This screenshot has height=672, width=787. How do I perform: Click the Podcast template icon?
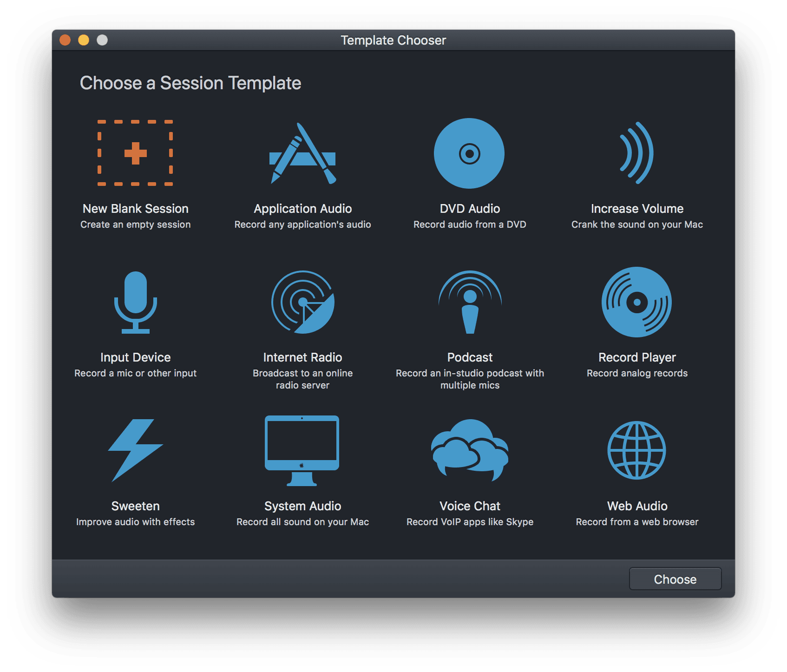(470, 302)
